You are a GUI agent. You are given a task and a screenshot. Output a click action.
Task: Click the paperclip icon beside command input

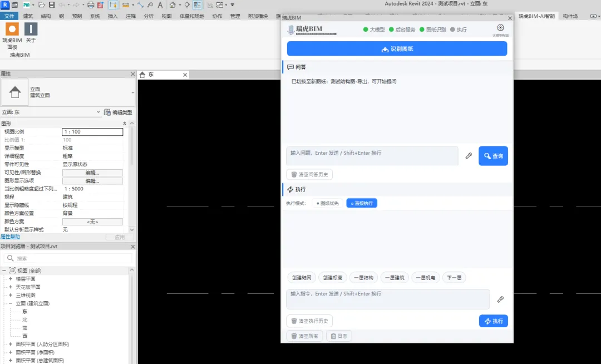click(x=500, y=299)
